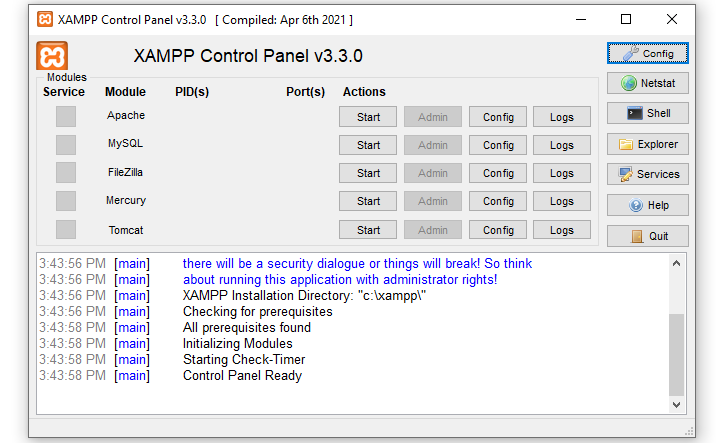Open the Explorer folder button
Viewport: 716px width, 443px height.
coord(648,144)
